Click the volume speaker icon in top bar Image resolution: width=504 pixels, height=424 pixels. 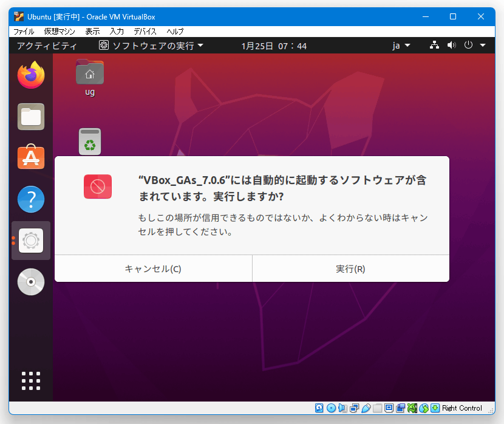(451, 46)
